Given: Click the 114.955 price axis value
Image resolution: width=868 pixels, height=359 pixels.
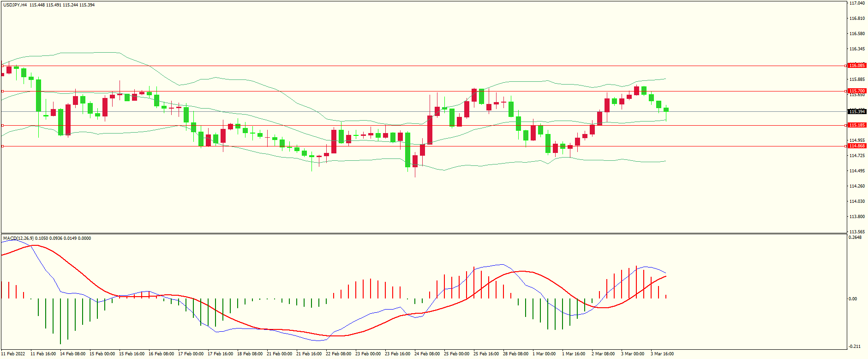Looking at the screenshot, I should 857,140.
